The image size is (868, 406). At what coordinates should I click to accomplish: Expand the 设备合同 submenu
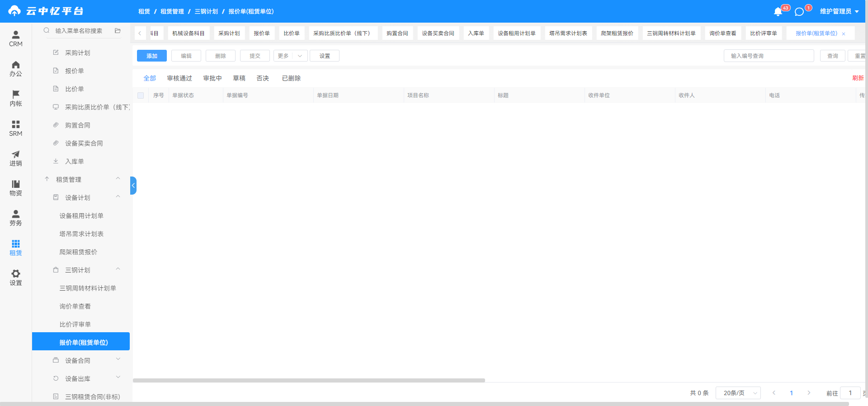tap(118, 359)
